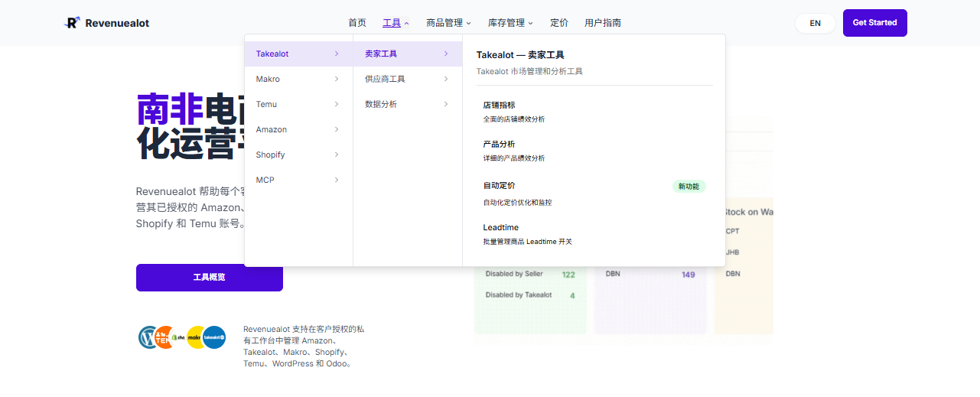Expand the Temu submenu chevron
980x397 pixels.
(x=337, y=104)
